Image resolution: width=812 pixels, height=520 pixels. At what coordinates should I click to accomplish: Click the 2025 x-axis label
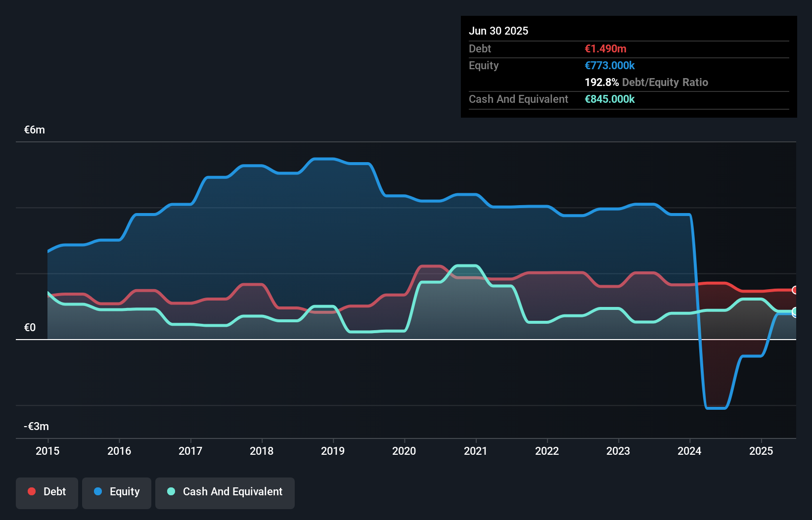[x=761, y=451]
